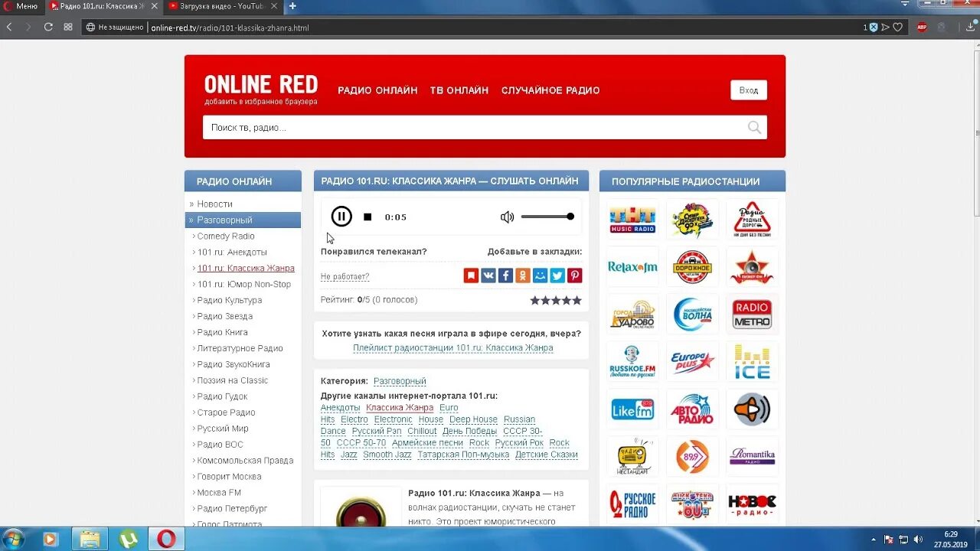Click 'Не работает?' link
Image resolution: width=980 pixels, height=551 pixels.
(x=345, y=277)
